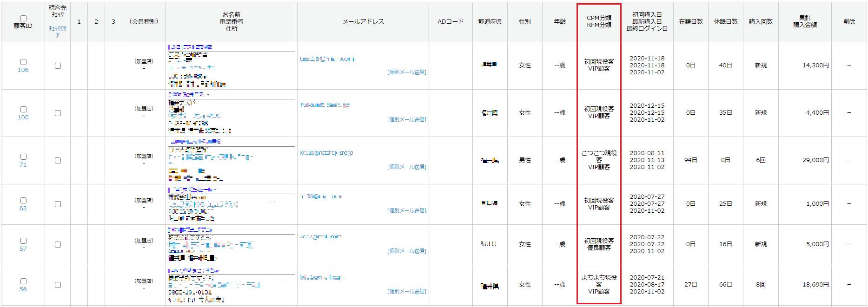Click 個別メール送信 for customer 106
The image size is (868, 307).
pyautogui.click(x=407, y=72)
